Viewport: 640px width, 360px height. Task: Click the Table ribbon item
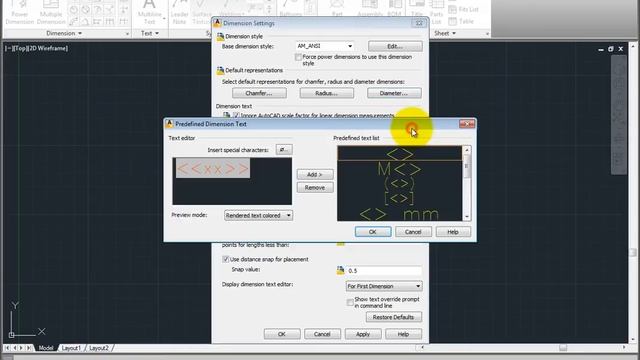pyautogui.click(x=461, y=21)
